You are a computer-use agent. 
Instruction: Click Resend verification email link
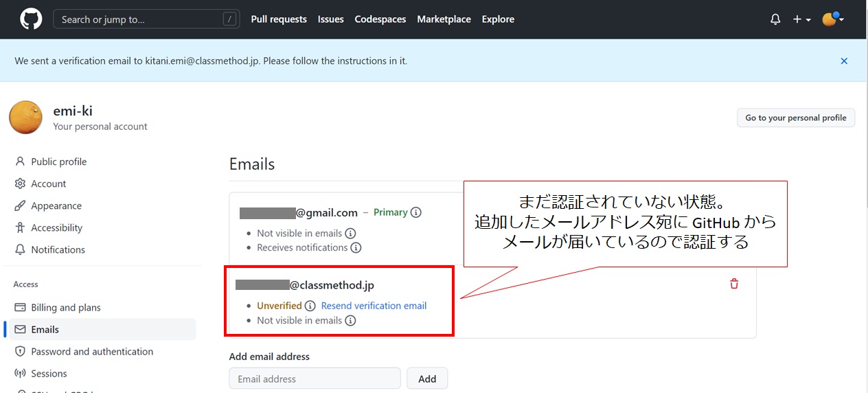tap(374, 306)
